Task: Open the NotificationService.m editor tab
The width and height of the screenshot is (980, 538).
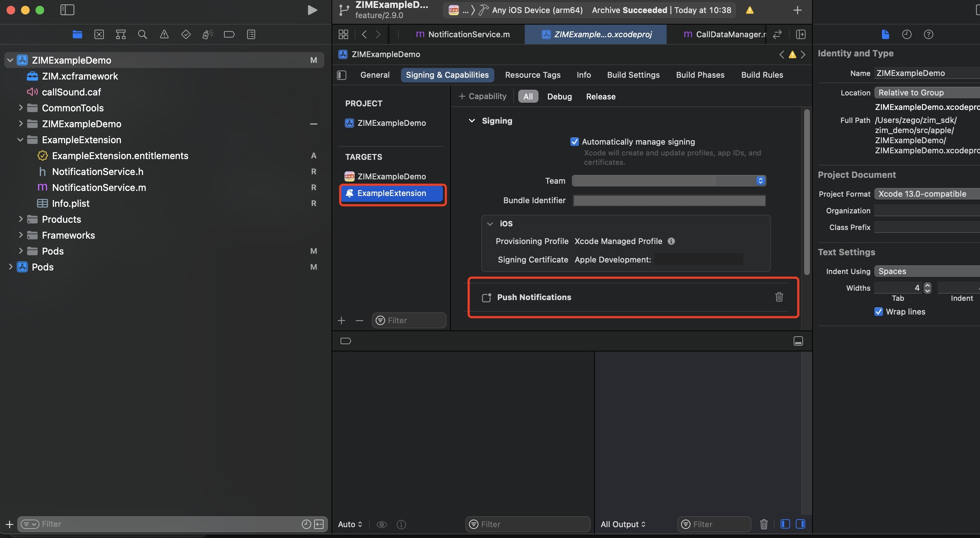Action: [462, 35]
